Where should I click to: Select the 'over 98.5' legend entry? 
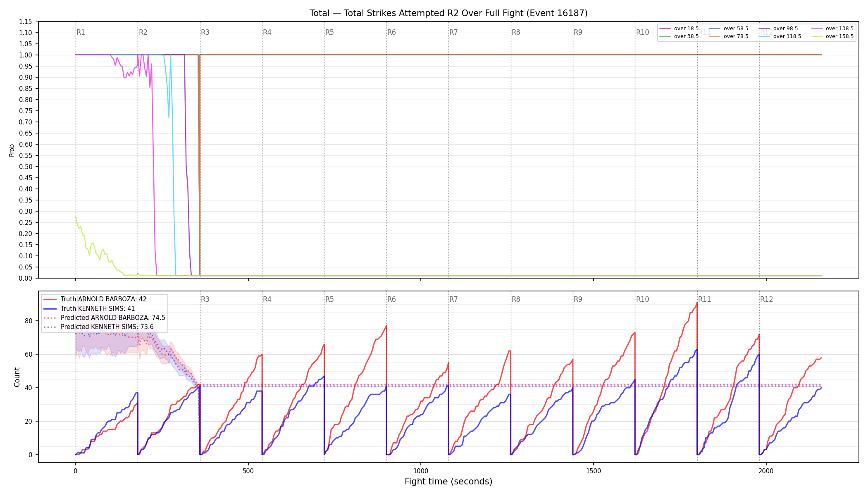pyautogui.click(x=778, y=29)
